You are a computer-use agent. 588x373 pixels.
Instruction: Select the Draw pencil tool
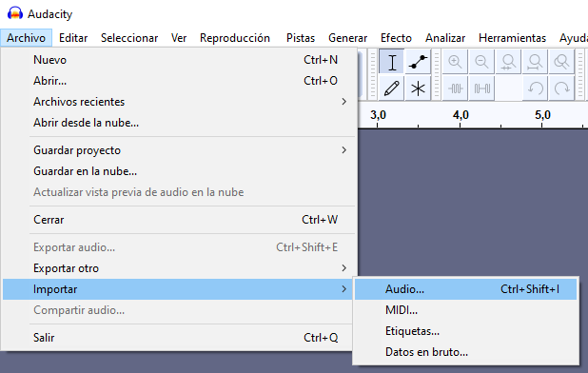point(391,88)
